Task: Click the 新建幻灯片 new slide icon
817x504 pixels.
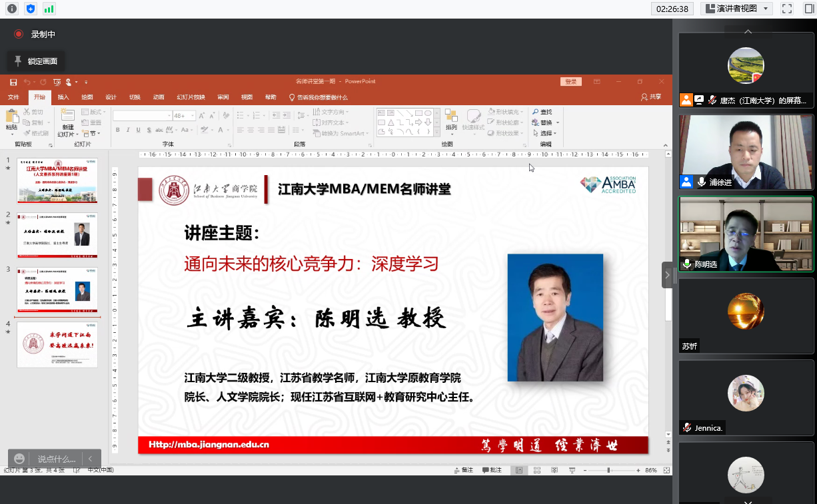Action: [x=67, y=115]
